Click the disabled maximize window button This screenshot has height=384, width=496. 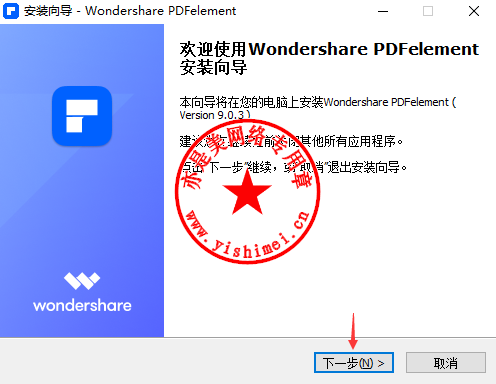pos(428,11)
